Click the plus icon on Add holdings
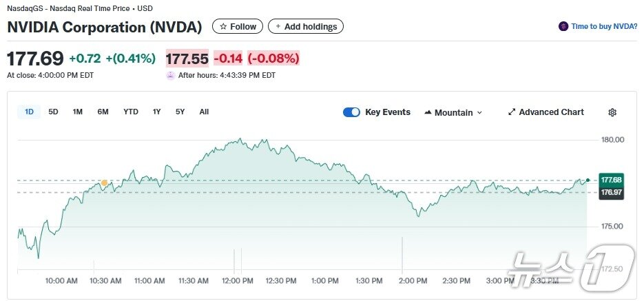644x301 pixels. coord(278,27)
